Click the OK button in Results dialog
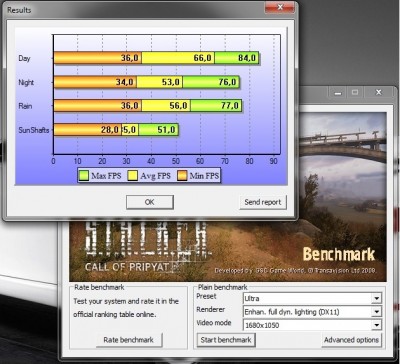This screenshot has height=364, width=400. 150,202
